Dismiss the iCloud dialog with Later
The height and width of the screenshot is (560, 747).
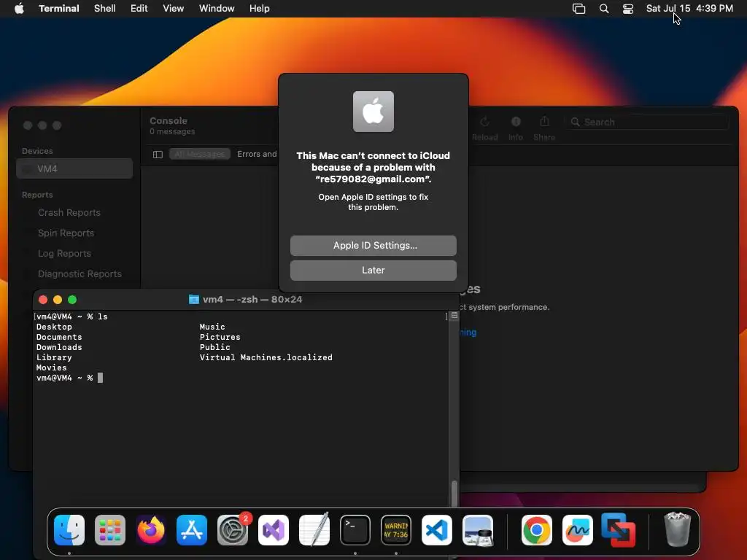(x=373, y=270)
